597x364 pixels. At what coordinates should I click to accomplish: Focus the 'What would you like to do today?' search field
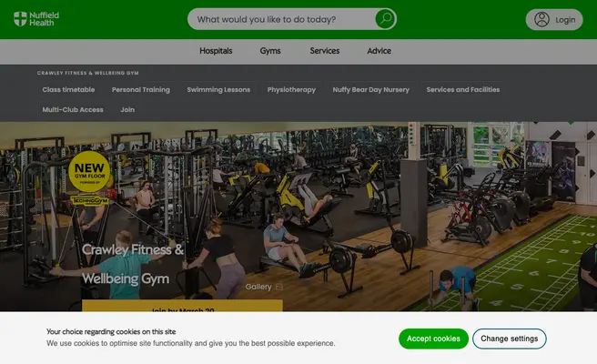(x=282, y=19)
